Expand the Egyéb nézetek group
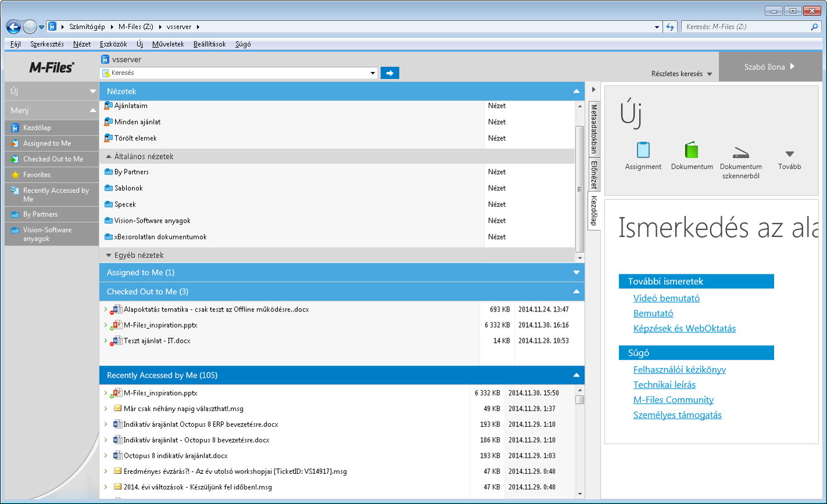The height and width of the screenshot is (504, 827). click(x=109, y=256)
